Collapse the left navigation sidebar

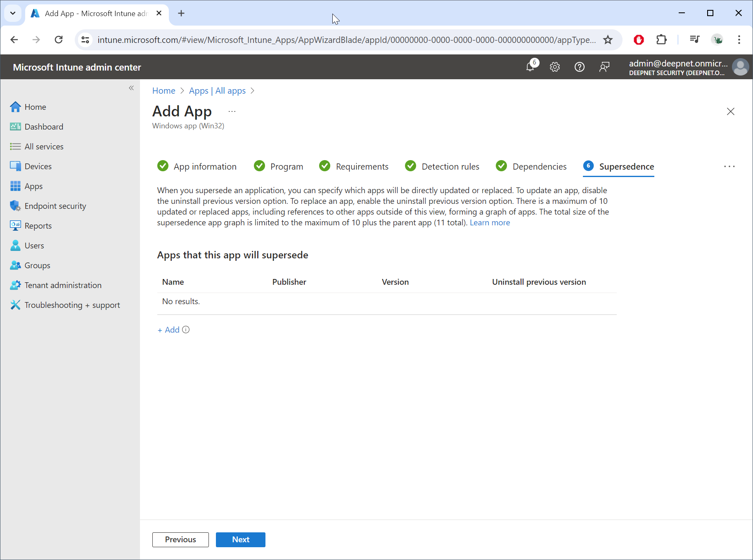[x=131, y=88]
